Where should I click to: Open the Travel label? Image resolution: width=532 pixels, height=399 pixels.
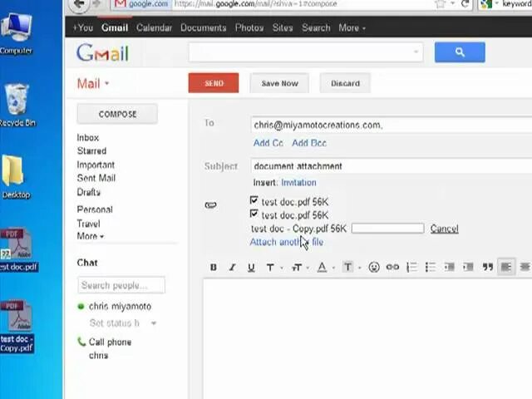pos(89,224)
